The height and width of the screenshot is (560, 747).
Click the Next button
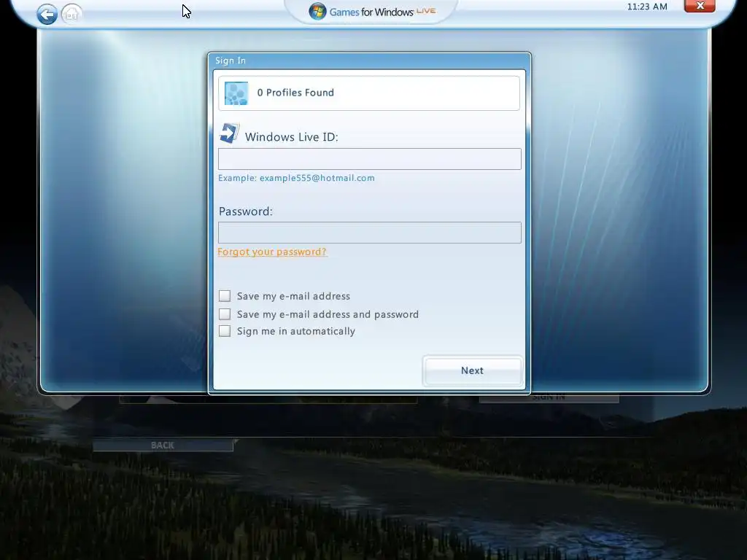tap(472, 370)
